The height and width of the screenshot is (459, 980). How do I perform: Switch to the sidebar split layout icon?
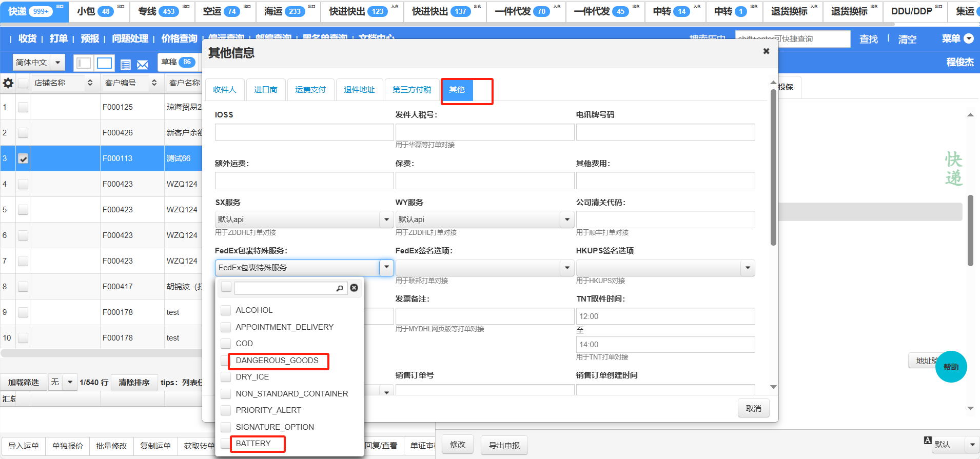click(x=83, y=63)
